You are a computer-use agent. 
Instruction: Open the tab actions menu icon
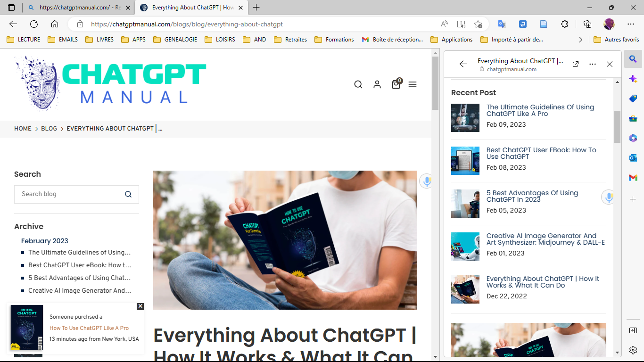(x=12, y=8)
